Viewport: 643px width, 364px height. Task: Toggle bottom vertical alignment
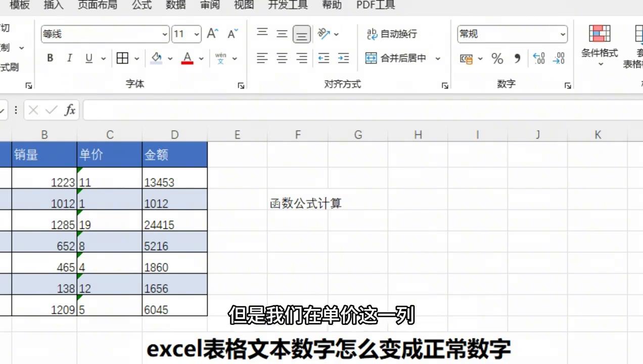[x=302, y=34]
